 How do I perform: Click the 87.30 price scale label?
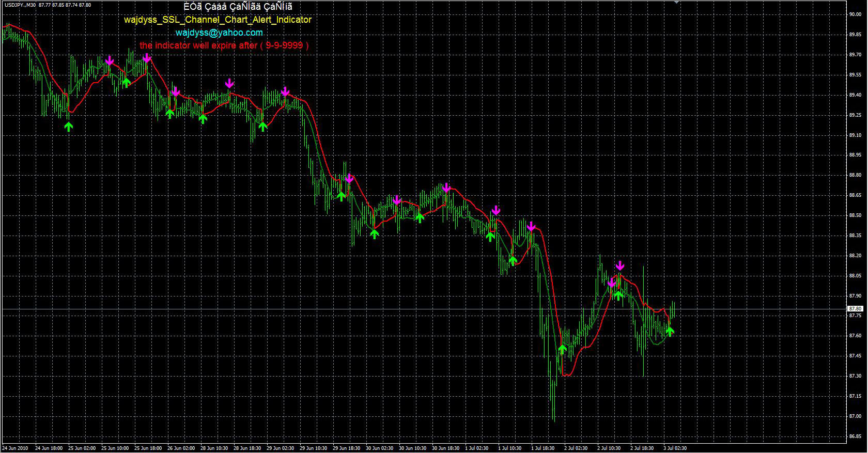[x=855, y=376]
